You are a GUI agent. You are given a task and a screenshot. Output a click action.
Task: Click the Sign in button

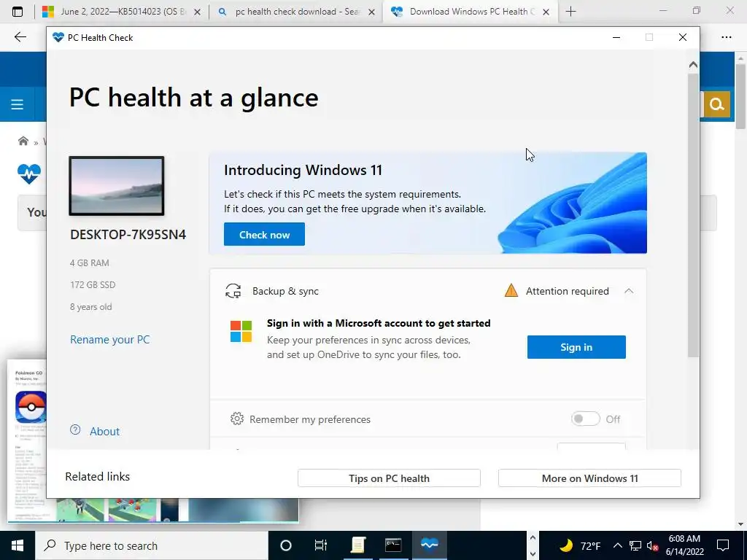click(x=576, y=347)
